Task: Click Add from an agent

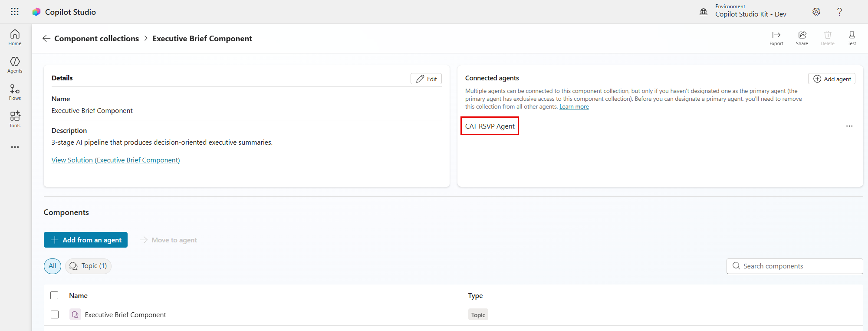Action: click(x=85, y=240)
